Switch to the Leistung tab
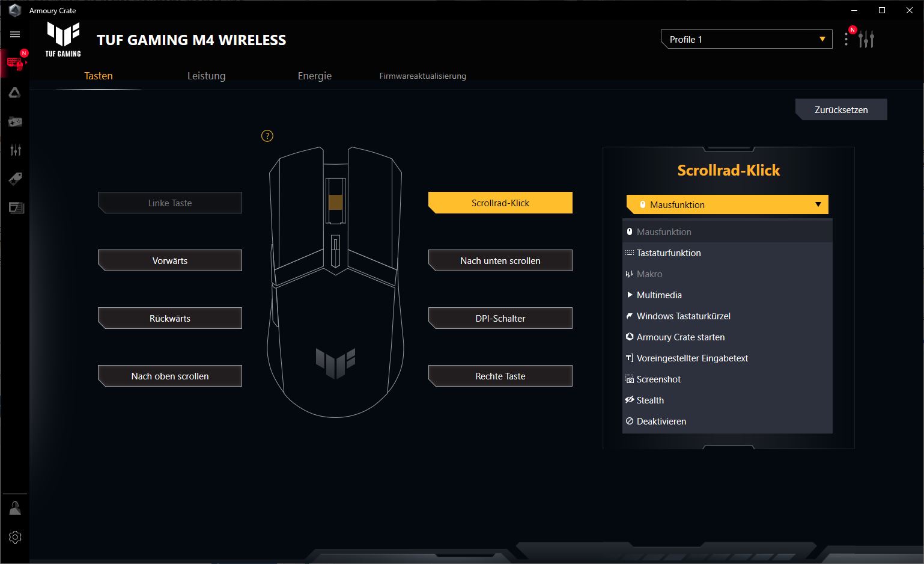Viewport: 924px width, 564px height. click(x=206, y=76)
